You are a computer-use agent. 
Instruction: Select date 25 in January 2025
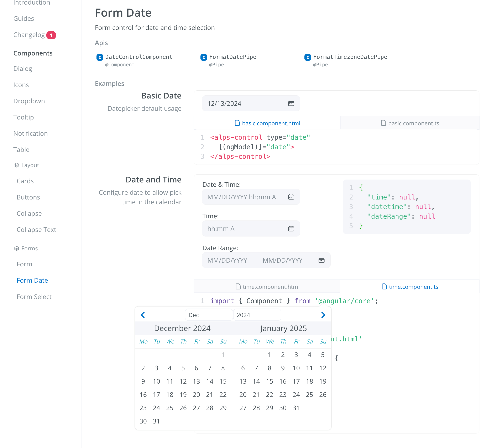click(309, 394)
